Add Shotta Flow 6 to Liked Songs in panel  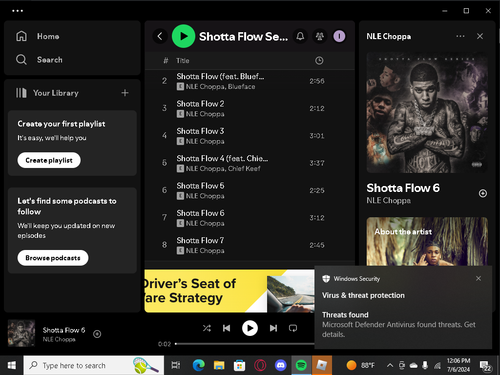pos(483,193)
